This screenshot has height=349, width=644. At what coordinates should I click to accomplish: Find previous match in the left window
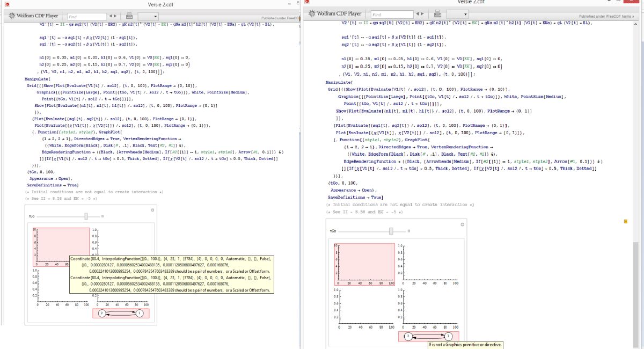(111, 17)
